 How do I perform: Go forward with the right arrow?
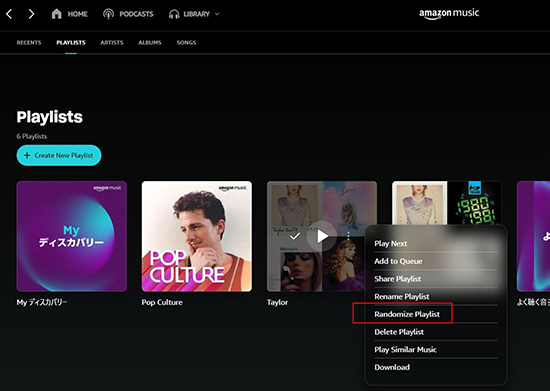pyautogui.click(x=31, y=14)
